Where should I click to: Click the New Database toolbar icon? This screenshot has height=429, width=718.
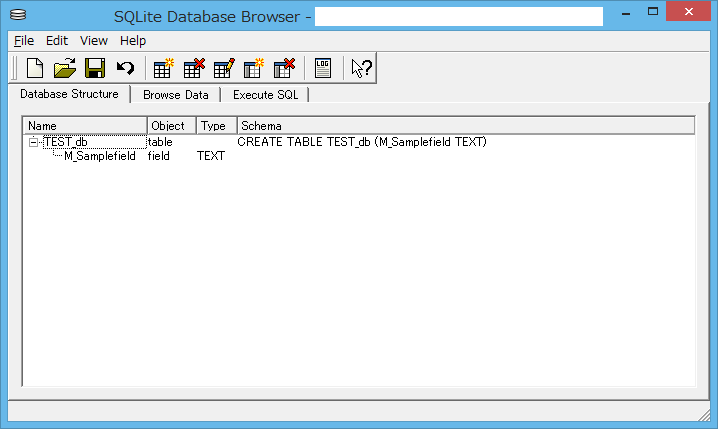tap(35, 69)
